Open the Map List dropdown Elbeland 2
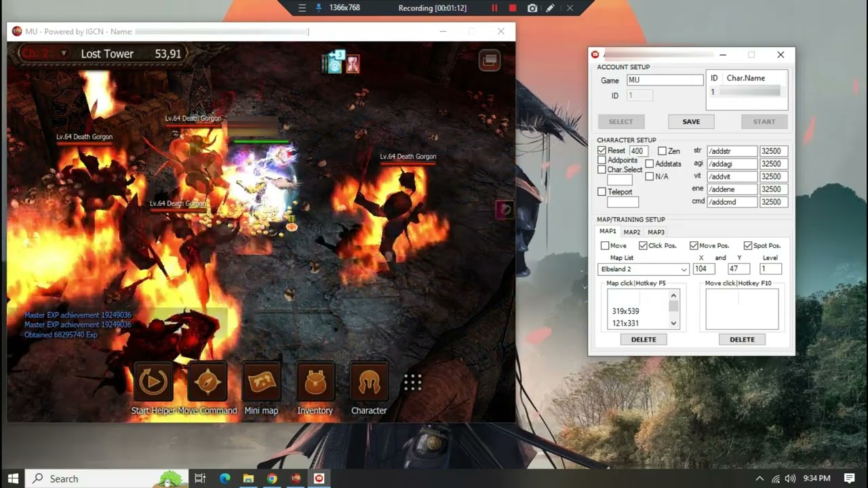Viewport: 868px width, 488px height. [644, 269]
